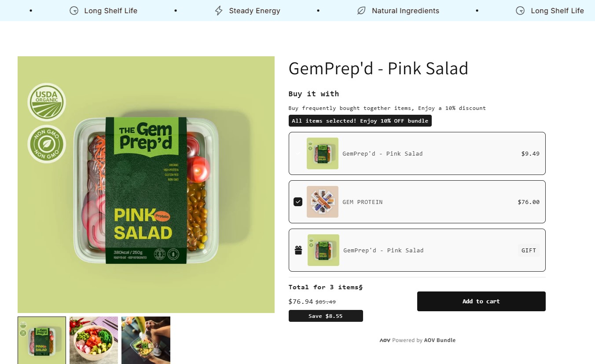The width and height of the screenshot is (595, 364).
Task: Click the Non GMO badge on image
Action: pos(47,144)
